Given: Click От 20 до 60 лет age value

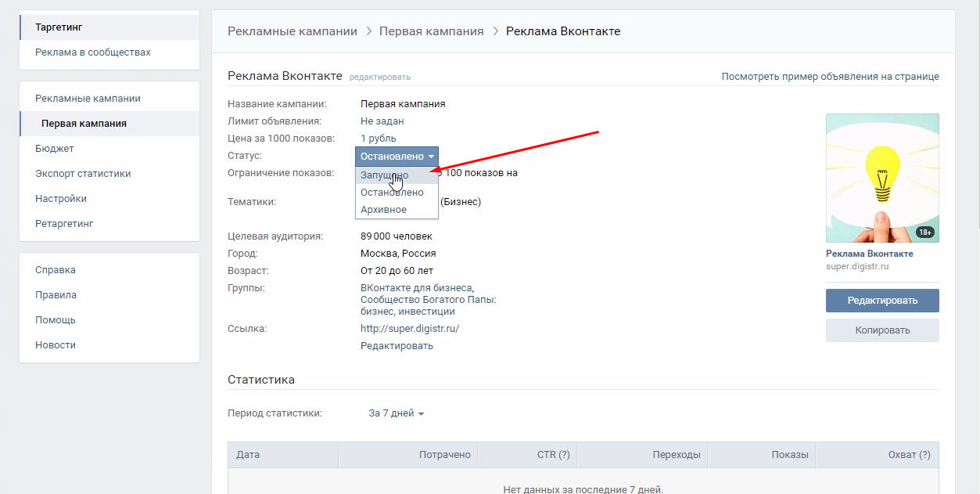Looking at the screenshot, I should pos(397,271).
